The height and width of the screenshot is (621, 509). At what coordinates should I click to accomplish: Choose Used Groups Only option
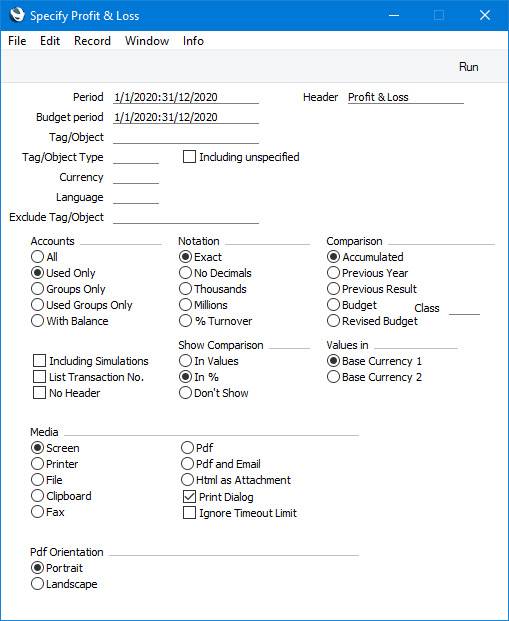coord(37,305)
